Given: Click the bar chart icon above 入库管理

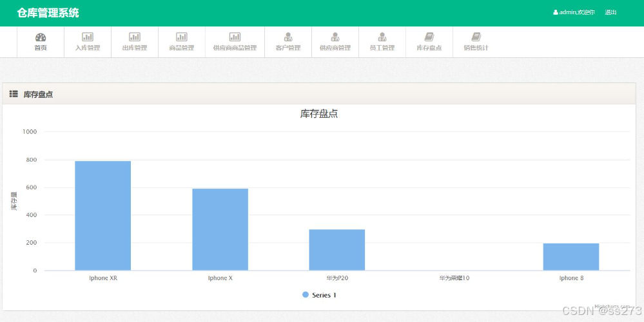Looking at the screenshot, I should (x=88, y=37).
